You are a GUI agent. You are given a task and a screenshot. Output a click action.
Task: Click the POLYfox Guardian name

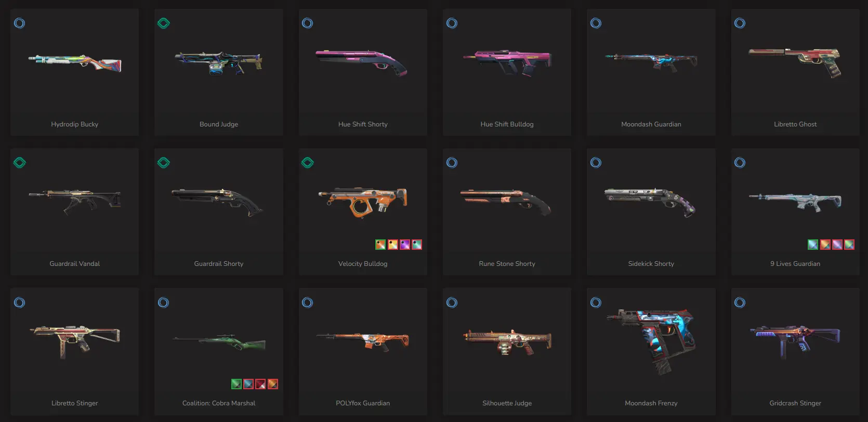(x=363, y=403)
